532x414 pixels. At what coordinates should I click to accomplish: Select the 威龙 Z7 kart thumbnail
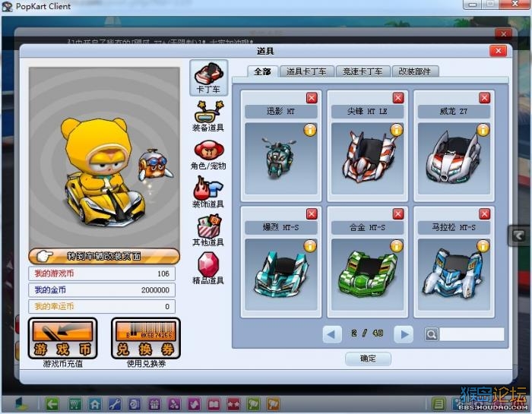click(454, 159)
